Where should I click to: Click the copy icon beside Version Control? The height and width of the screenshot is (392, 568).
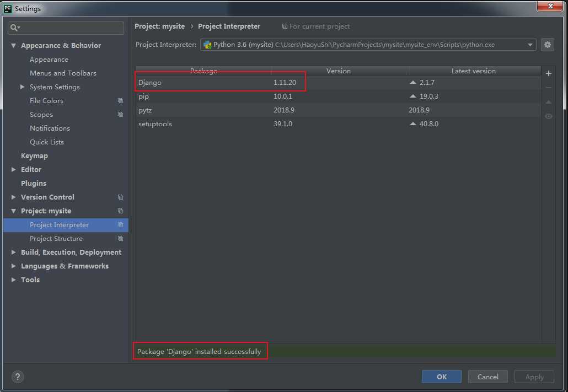click(x=120, y=197)
